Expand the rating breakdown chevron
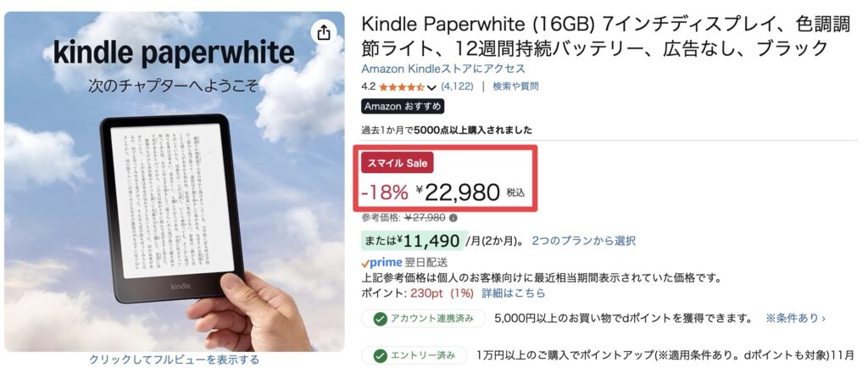 click(x=432, y=87)
